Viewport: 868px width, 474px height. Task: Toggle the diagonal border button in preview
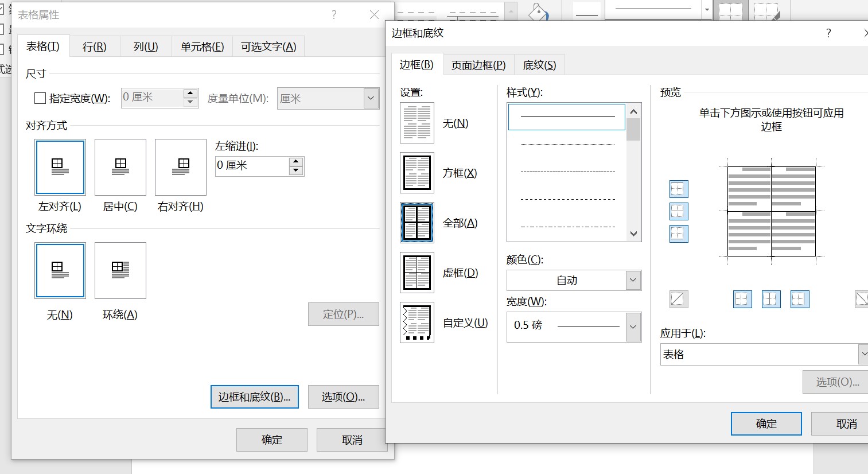click(x=679, y=299)
